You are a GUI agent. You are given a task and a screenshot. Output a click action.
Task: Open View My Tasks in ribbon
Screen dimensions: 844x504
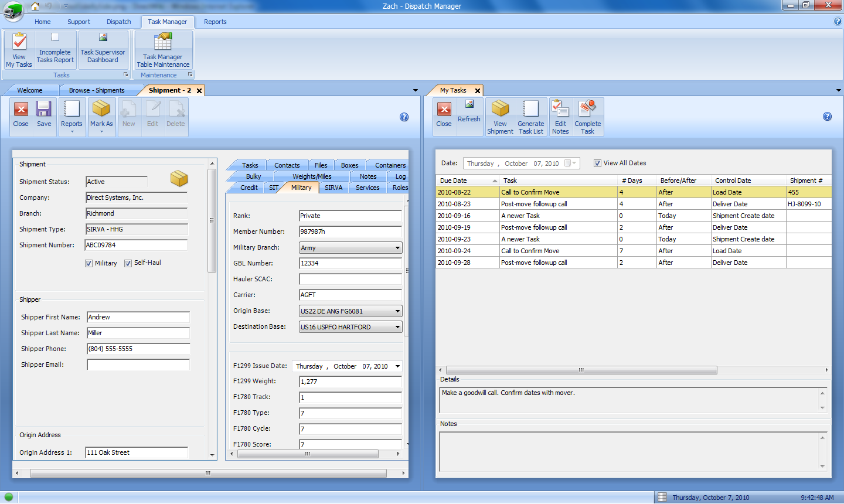19,50
